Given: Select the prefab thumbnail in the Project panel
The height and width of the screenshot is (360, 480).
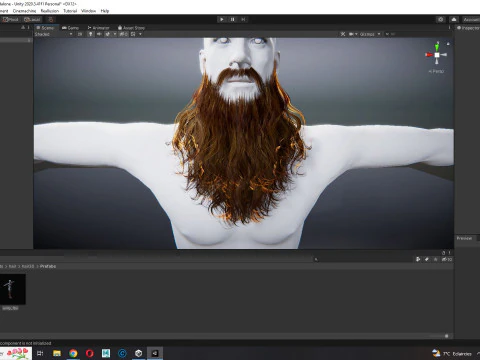Looking at the screenshot, I should click(12, 289).
